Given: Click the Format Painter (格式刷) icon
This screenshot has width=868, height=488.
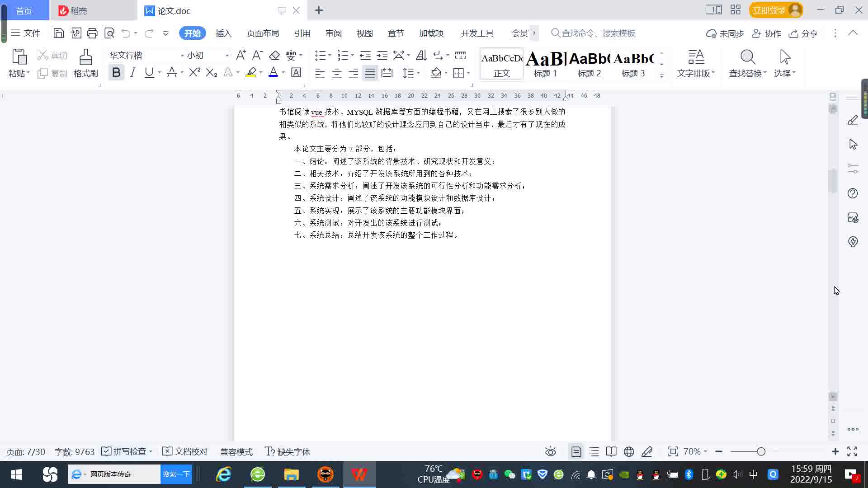Looking at the screenshot, I should coord(85,58).
